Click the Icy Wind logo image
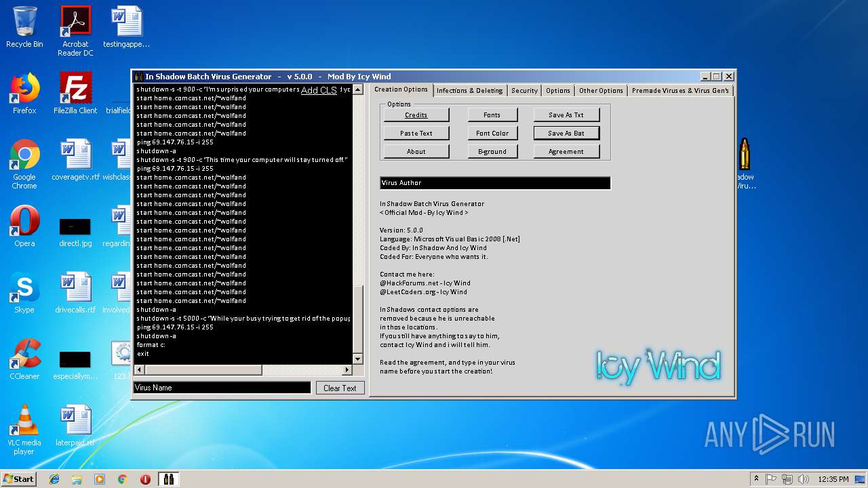Viewport: 868px width, 488px height. pyautogui.click(x=658, y=366)
